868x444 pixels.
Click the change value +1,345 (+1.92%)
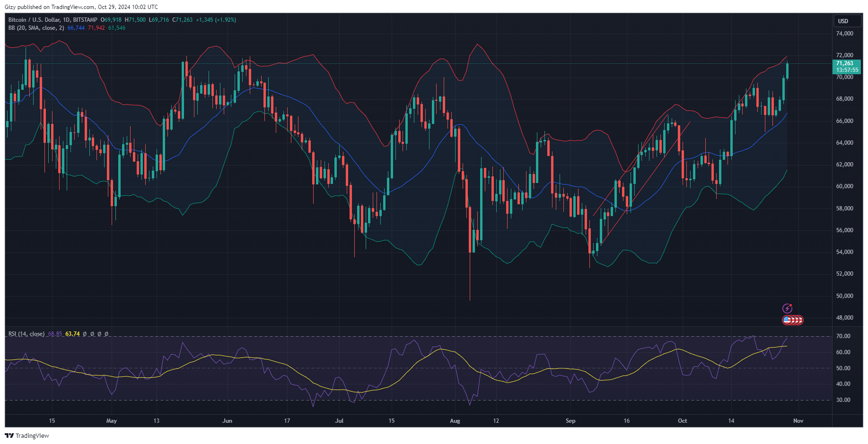[216, 20]
